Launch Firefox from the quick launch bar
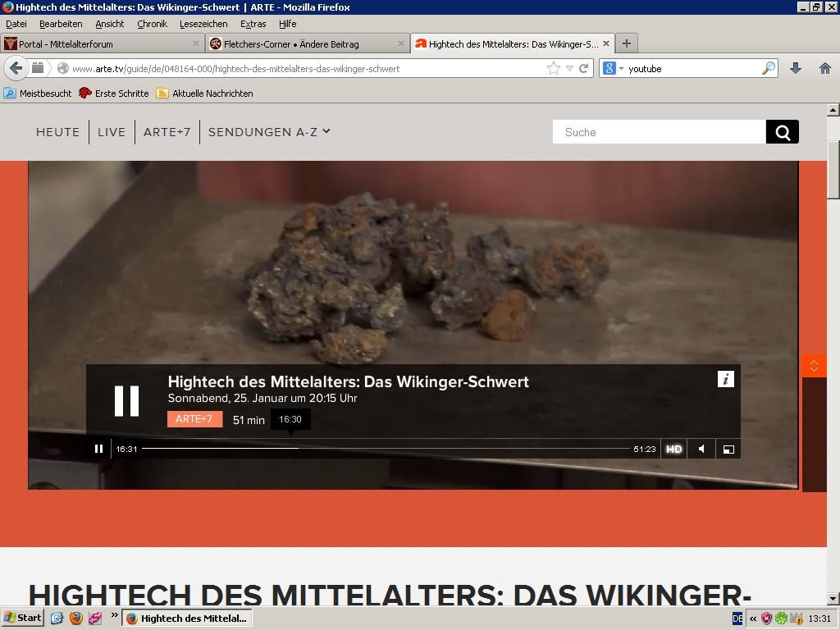 click(x=75, y=619)
